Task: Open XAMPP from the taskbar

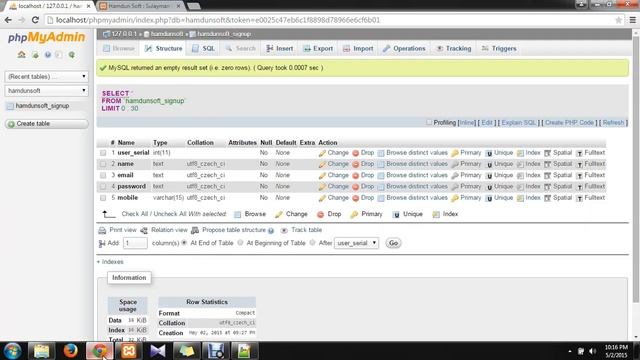Action: 129,351
